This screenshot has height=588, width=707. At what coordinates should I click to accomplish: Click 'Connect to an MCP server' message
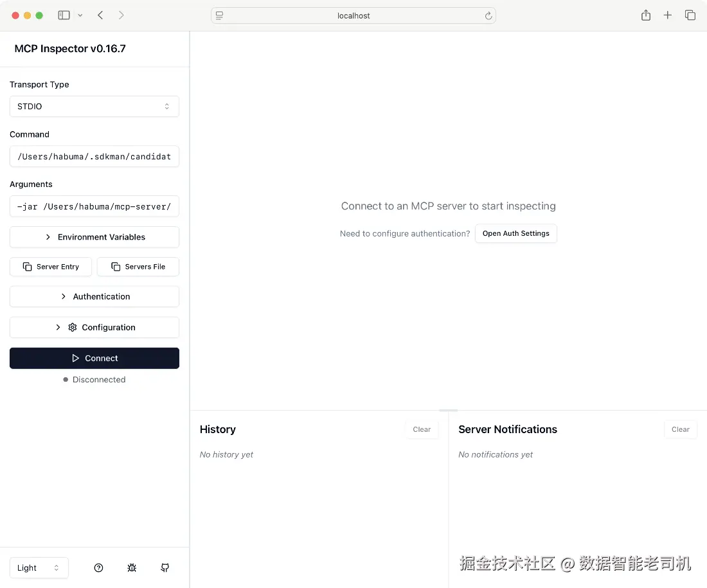point(448,206)
